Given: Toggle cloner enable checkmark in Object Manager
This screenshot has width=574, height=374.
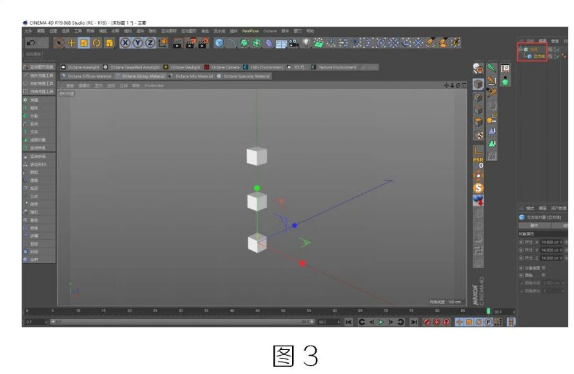Looking at the screenshot, I should point(558,49).
